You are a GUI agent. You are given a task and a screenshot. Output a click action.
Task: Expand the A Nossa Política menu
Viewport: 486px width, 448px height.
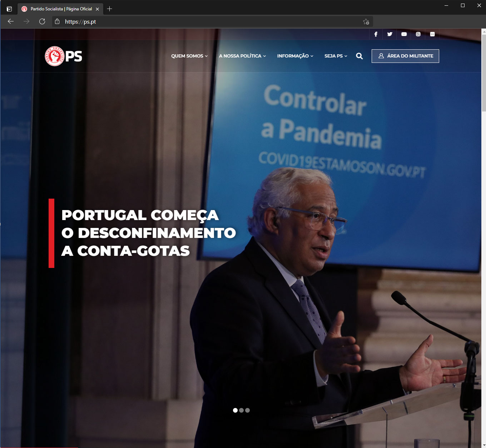[242, 56]
